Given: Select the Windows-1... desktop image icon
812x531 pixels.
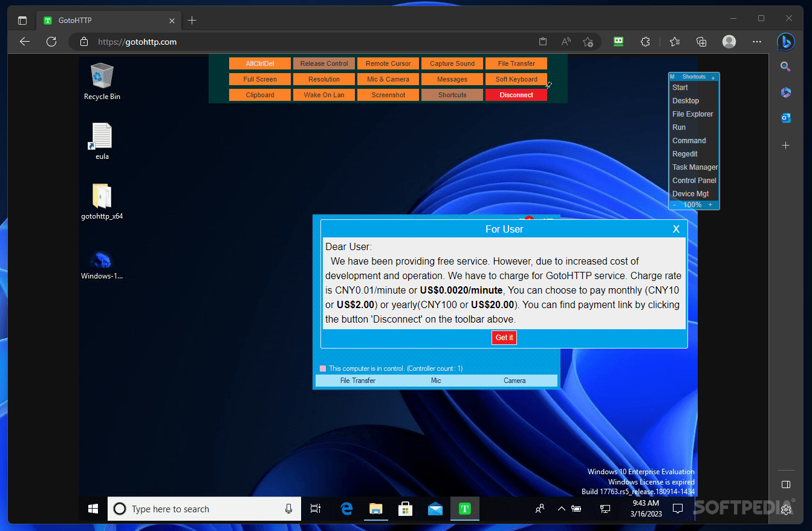Looking at the screenshot, I should click(102, 264).
